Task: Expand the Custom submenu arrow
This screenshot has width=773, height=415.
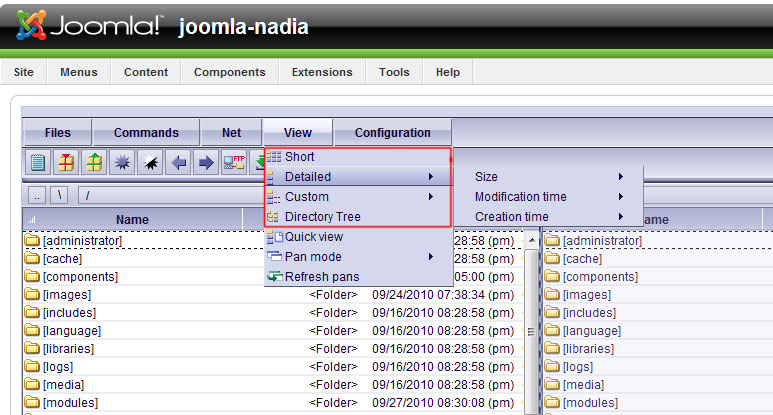Action: 430,197
